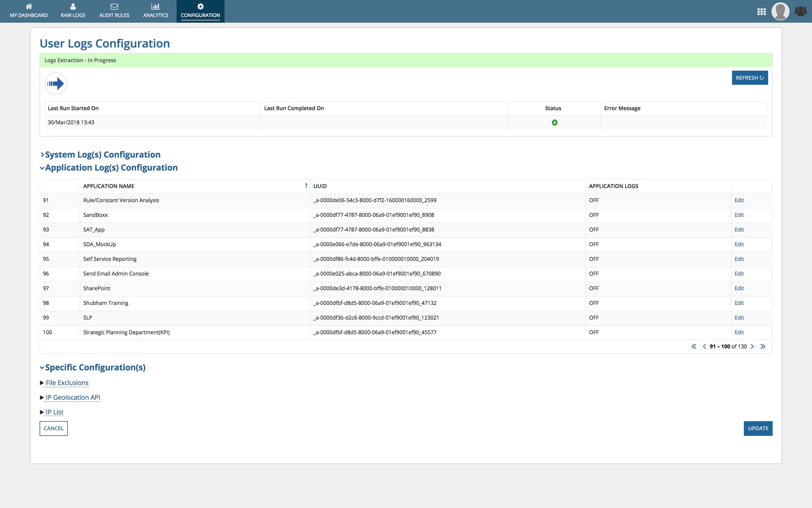The image size is (812, 508).
Task: Select the Configuration tab
Action: (x=200, y=11)
